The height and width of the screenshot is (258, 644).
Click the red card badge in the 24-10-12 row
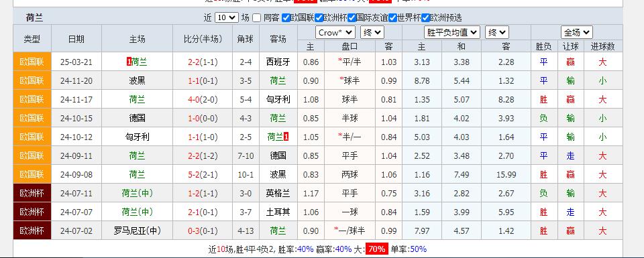coord(286,137)
